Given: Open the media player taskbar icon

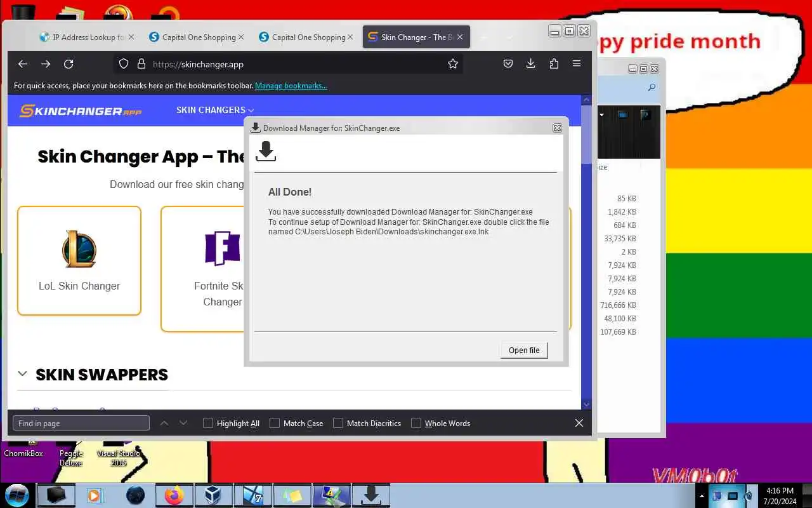Looking at the screenshot, I should pyautogui.click(x=95, y=495).
